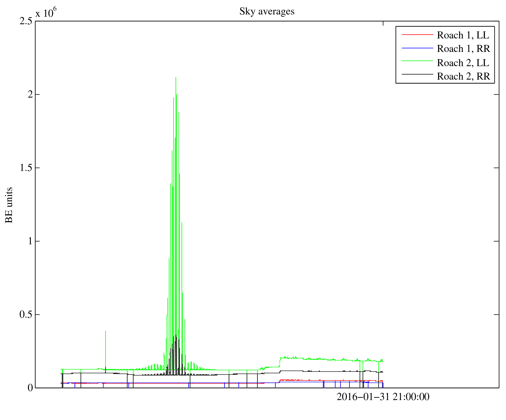Select 'Roach 1, LL' legend label
506x420 pixels.
(463, 35)
